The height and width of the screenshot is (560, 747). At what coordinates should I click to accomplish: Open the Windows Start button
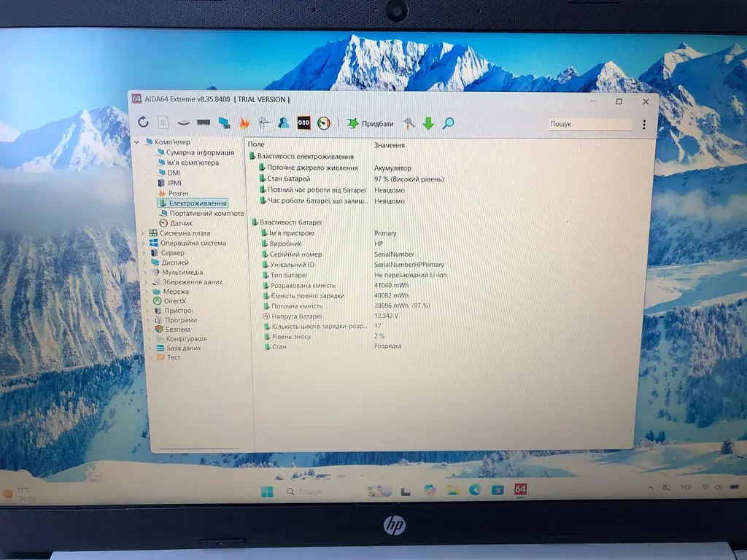[x=267, y=491]
